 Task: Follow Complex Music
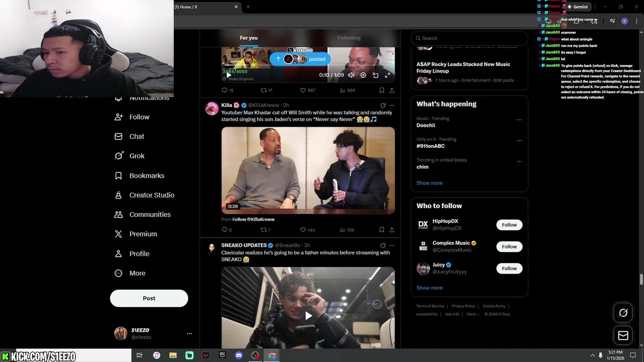pos(509,246)
